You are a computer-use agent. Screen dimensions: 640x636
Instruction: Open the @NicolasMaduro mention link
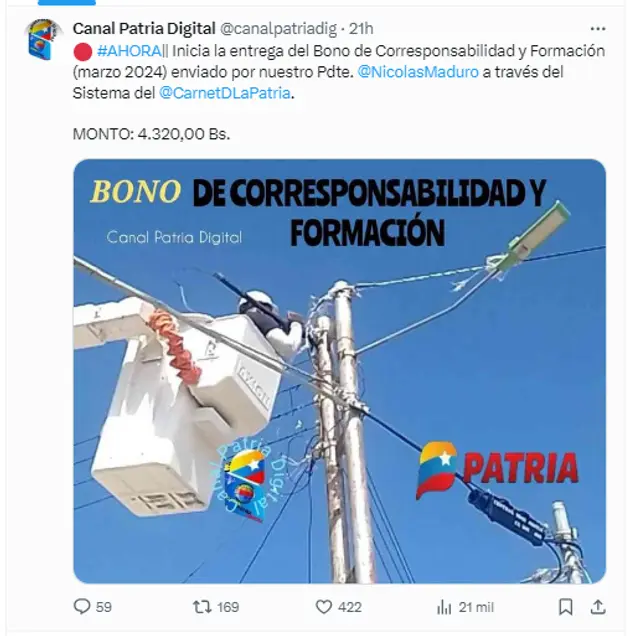point(418,72)
